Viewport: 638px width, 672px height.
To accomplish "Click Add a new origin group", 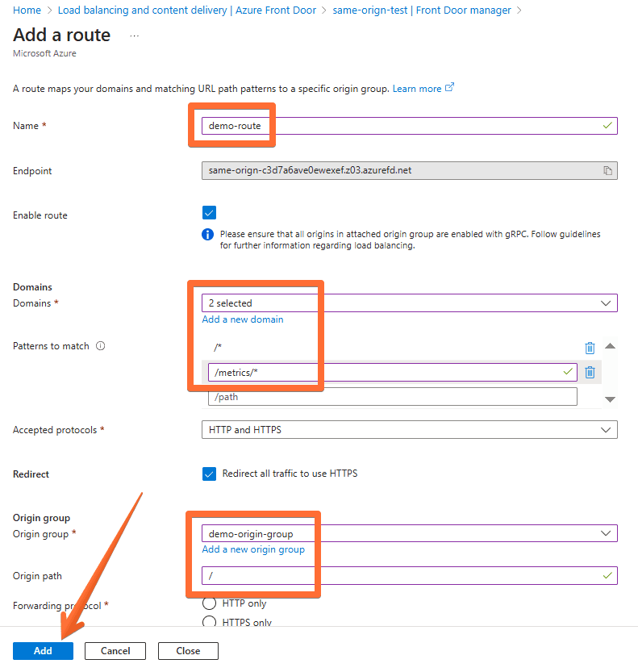I will [x=253, y=549].
